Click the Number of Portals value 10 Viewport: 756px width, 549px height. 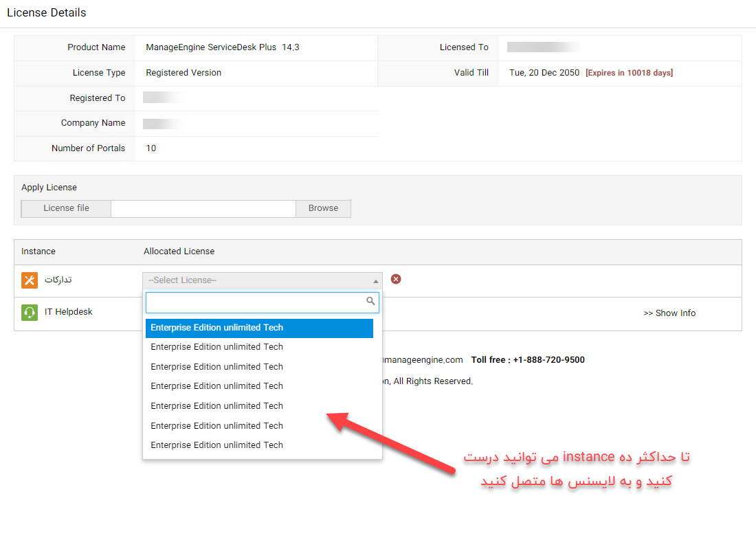coord(151,148)
